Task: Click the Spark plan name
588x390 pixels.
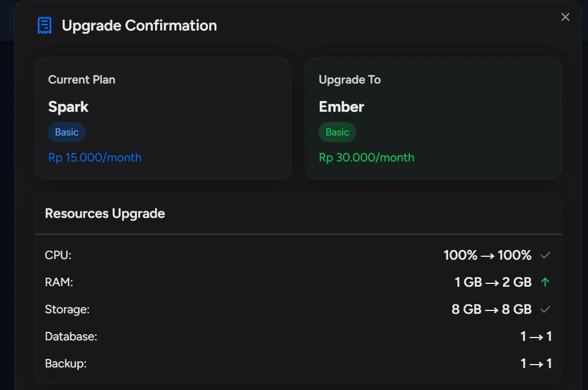Action: tap(68, 107)
